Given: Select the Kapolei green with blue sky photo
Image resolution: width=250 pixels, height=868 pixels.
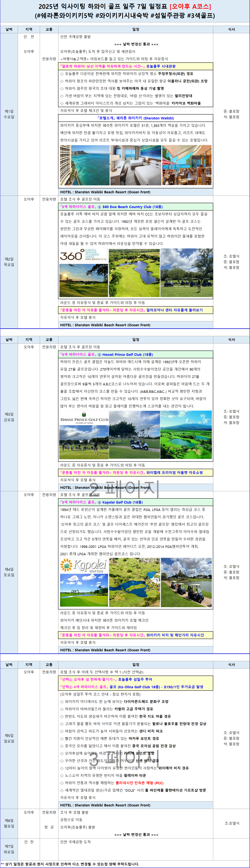Looking at the screenshot, I should (x=84, y=590).
